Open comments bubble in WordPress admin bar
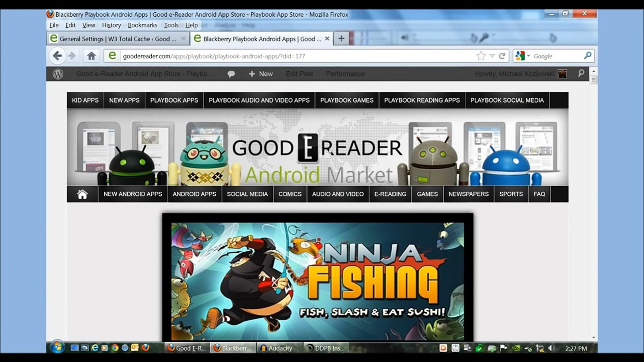644x362 pixels. 231,74
